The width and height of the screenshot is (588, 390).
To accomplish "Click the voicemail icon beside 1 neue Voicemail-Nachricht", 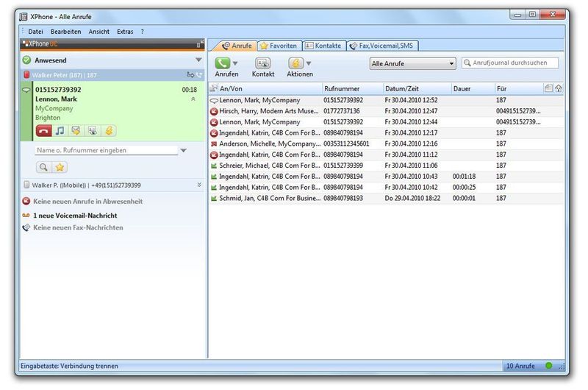I will coord(26,216).
